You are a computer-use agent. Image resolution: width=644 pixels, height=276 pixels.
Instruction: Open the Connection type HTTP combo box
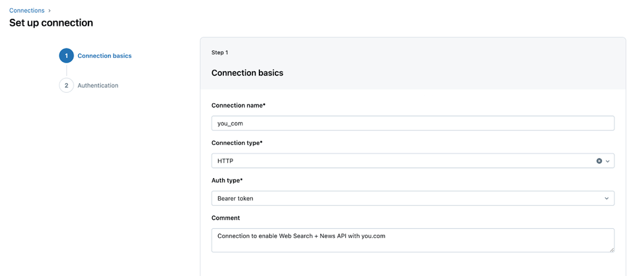[x=400, y=161]
